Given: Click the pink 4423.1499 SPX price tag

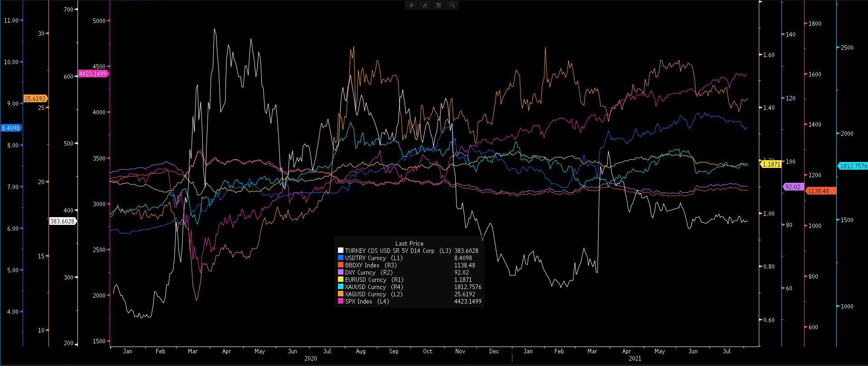Looking at the screenshot, I should point(93,74).
